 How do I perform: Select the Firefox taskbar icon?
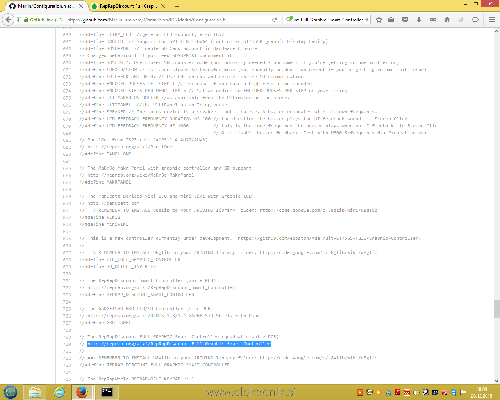(x=82, y=392)
